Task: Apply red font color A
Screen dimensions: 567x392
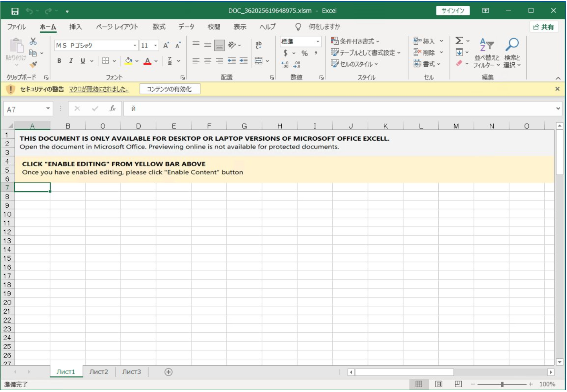Action: point(148,61)
